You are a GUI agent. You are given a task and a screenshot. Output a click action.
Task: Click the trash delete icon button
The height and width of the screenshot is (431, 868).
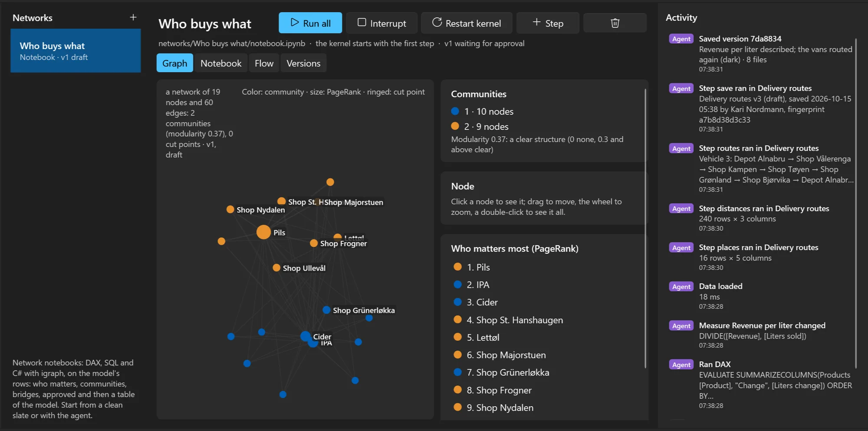click(x=615, y=23)
